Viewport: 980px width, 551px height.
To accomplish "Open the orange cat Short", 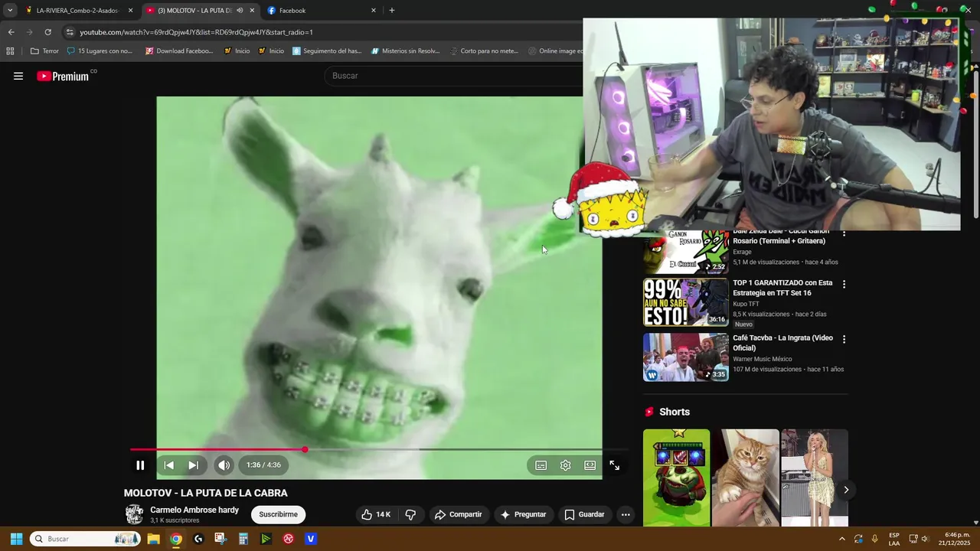I will (x=746, y=478).
